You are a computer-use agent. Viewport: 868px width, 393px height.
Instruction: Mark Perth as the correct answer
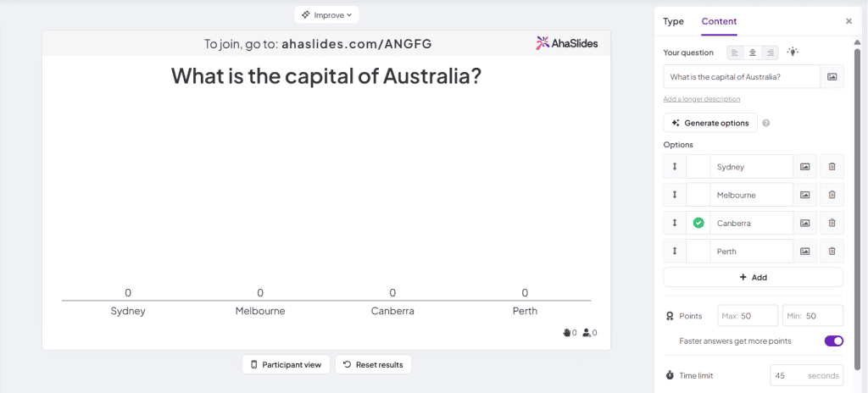click(x=698, y=252)
